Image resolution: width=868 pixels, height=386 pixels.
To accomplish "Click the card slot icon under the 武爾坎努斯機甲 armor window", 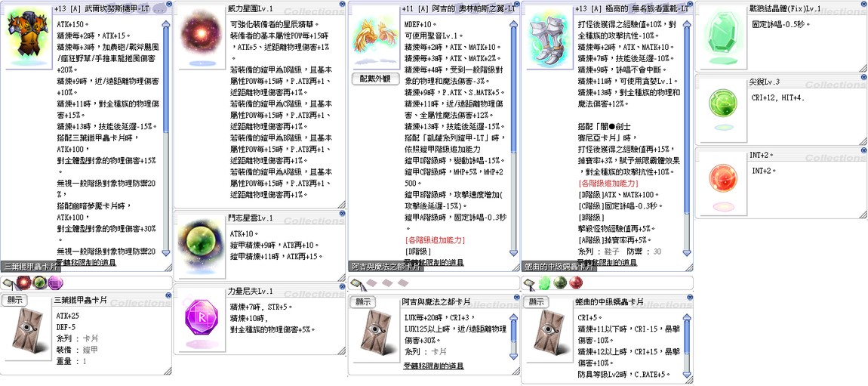I will point(9,283).
